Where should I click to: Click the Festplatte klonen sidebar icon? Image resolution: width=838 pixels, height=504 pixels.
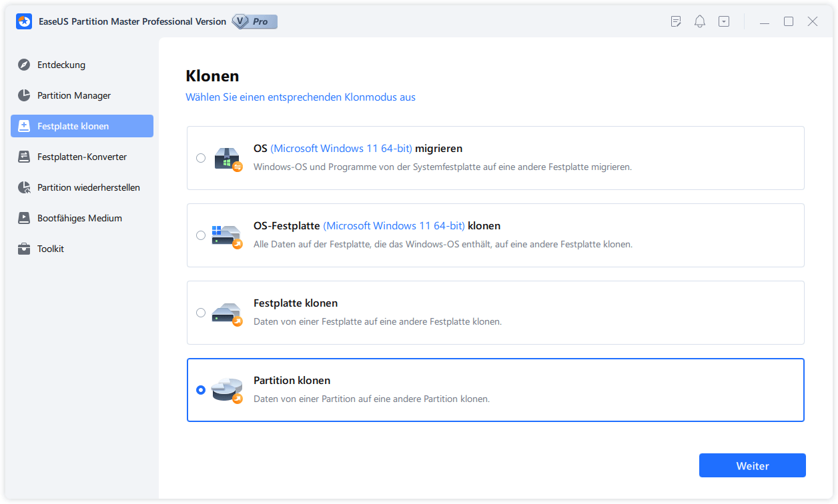point(24,126)
